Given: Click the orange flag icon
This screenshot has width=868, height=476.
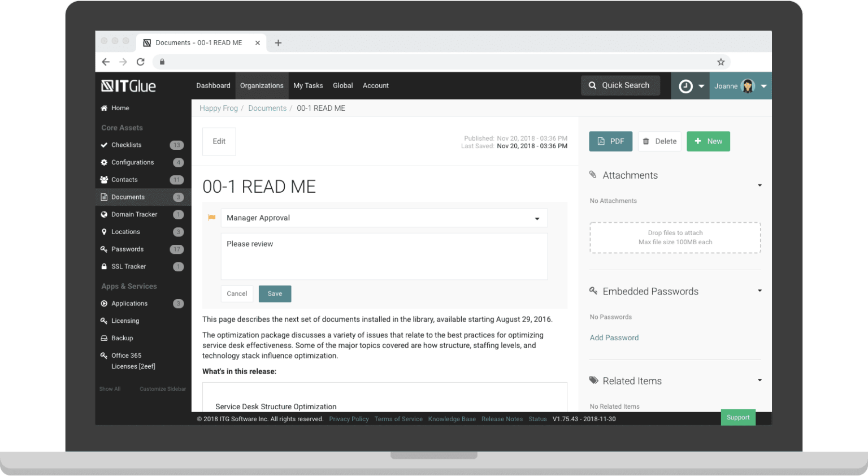Looking at the screenshot, I should tap(212, 218).
